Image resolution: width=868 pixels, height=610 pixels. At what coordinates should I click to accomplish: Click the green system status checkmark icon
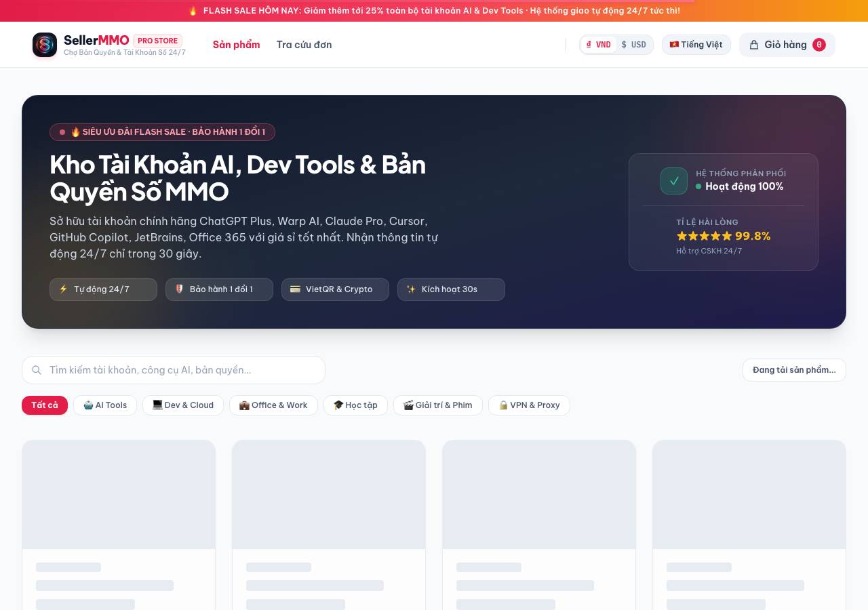coord(674,181)
